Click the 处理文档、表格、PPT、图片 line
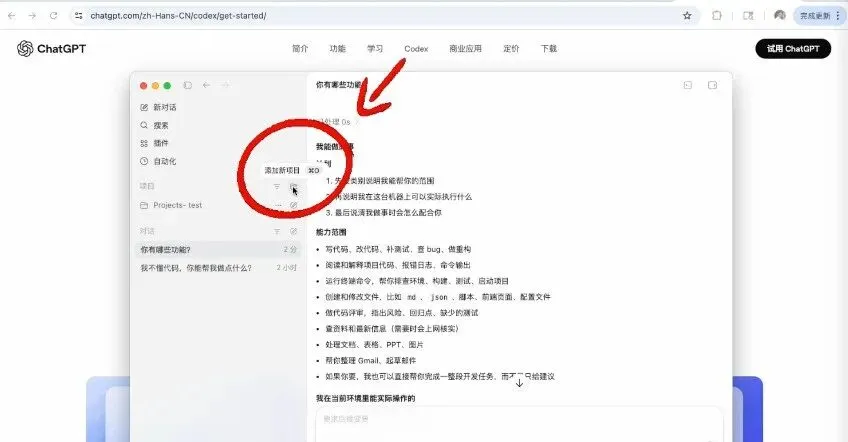848x442 pixels. click(374, 345)
